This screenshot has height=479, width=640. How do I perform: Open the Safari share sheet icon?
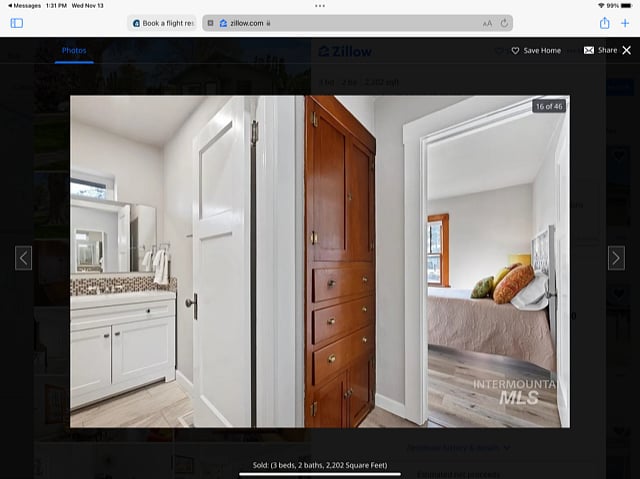pos(604,23)
